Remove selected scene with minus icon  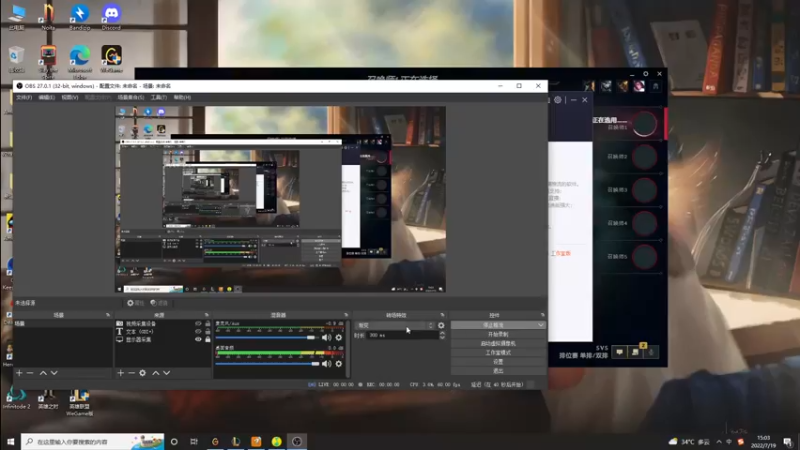[30, 373]
